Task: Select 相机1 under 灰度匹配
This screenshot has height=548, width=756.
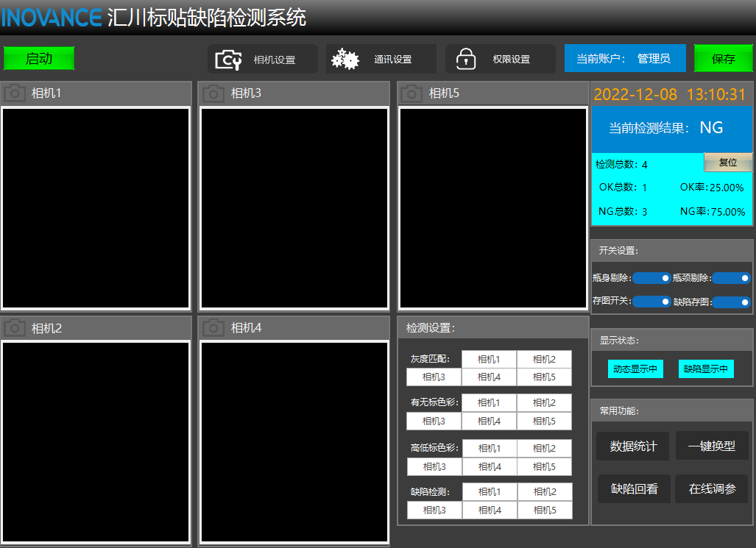Action: pyautogui.click(x=489, y=359)
